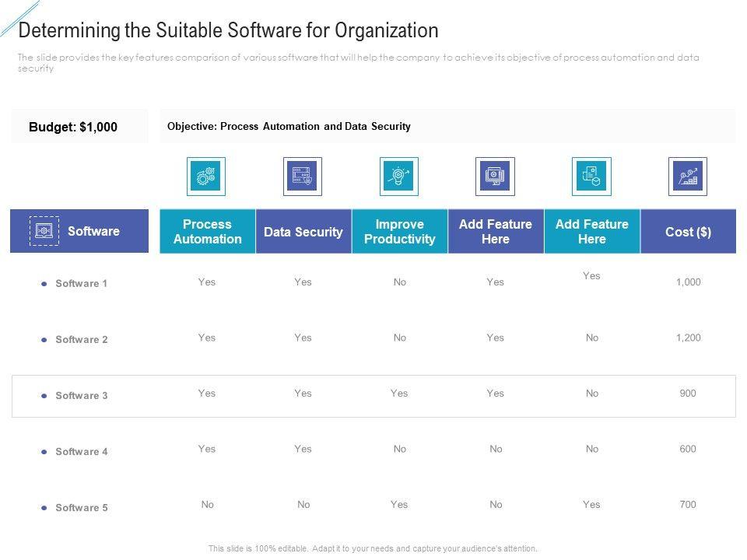
Task: Select the Process Automation column header
Action: pyautogui.click(x=207, y=232)
